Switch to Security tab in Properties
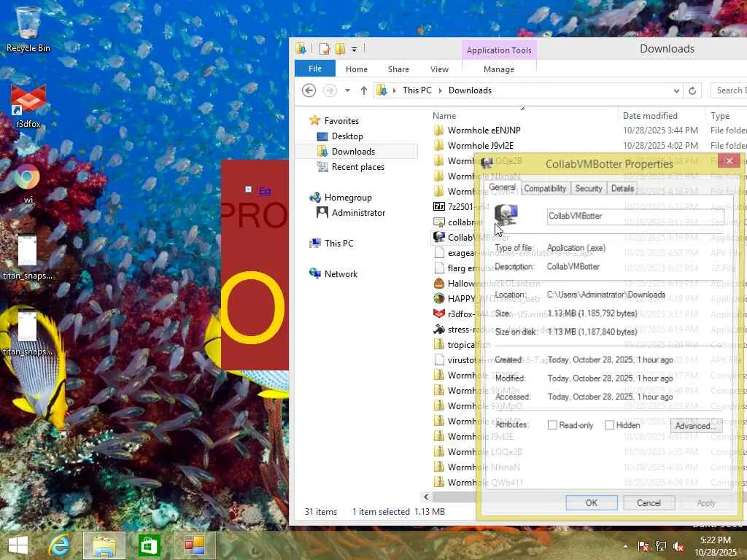Viewport: 747px width, 560px height. 589,189
